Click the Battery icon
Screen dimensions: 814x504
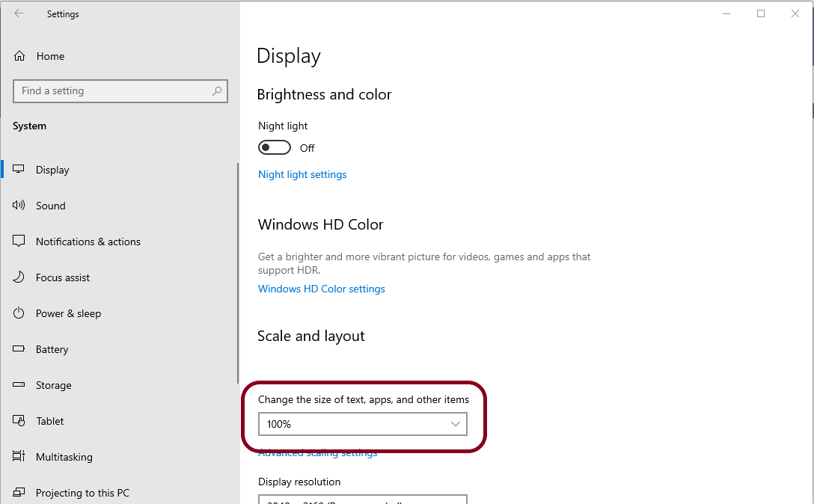(x=19, y=348)
